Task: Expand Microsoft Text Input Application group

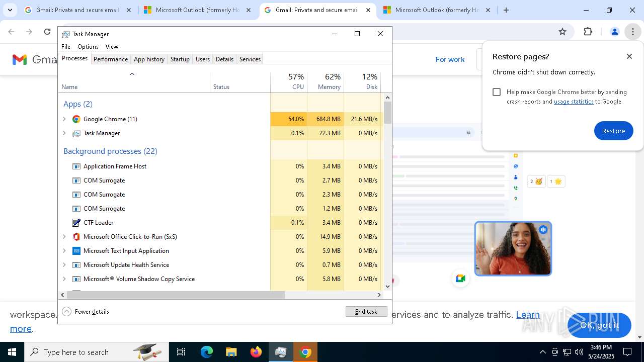Action: point(64,251)
